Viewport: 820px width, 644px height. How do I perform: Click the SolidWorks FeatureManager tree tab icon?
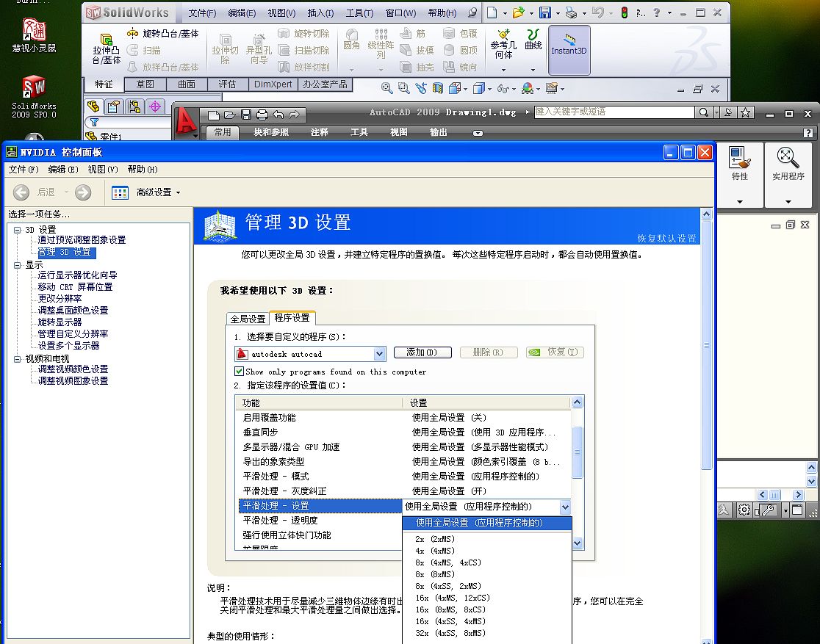coord(93,106)
